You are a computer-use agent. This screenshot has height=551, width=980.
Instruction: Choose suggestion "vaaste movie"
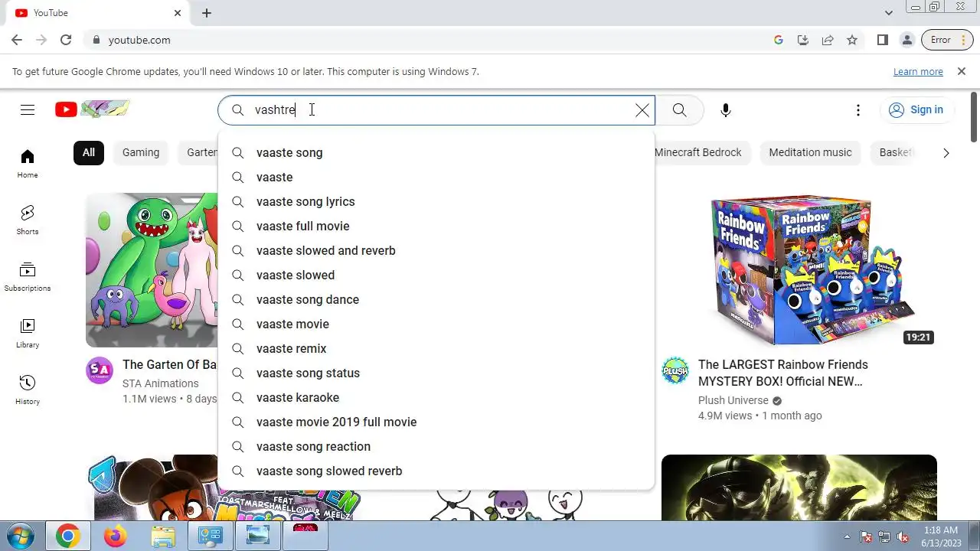[x=436, y=324]
